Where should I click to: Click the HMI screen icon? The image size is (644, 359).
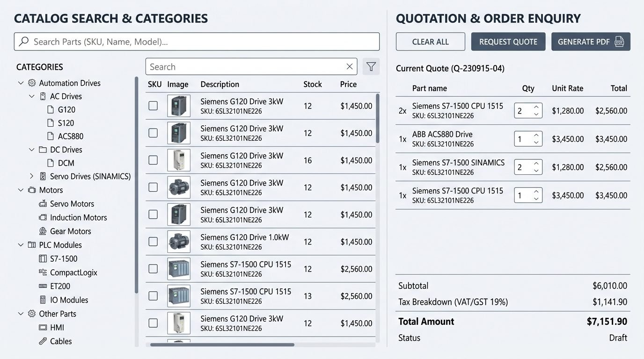coord(43,328)
